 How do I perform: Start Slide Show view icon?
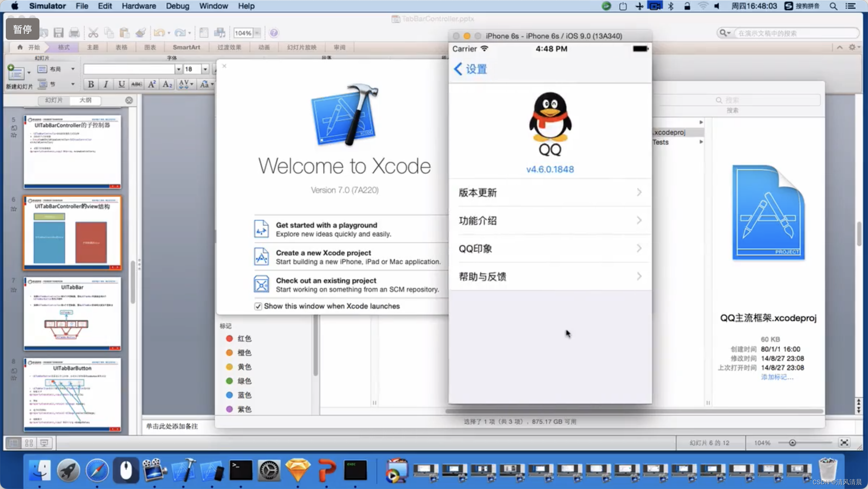pyautogui.click(x=44, y=443)
